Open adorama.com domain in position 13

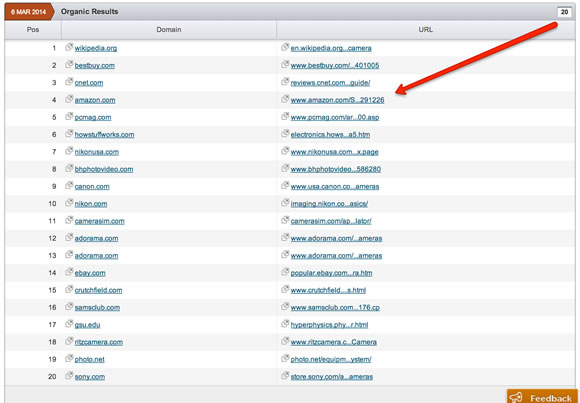tap(97, 256)
